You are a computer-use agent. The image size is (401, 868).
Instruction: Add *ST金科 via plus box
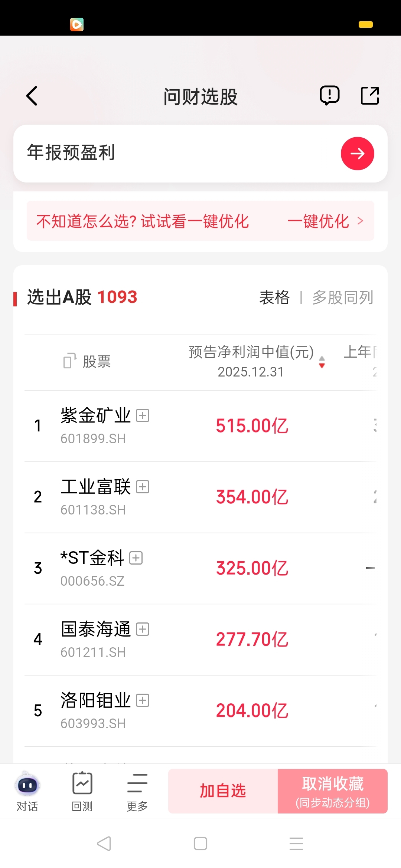pos(136,558)
